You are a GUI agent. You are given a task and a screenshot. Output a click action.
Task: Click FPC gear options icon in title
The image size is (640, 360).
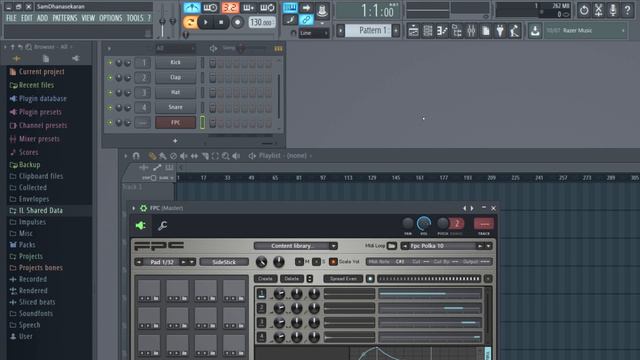[x=143, y=208]
